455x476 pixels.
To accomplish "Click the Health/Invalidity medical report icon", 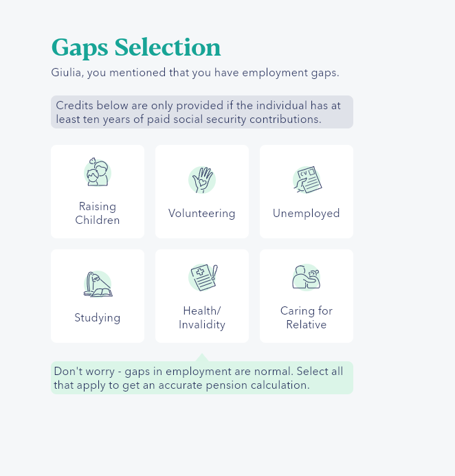I will pyautogui.click(x=202, y=277).
